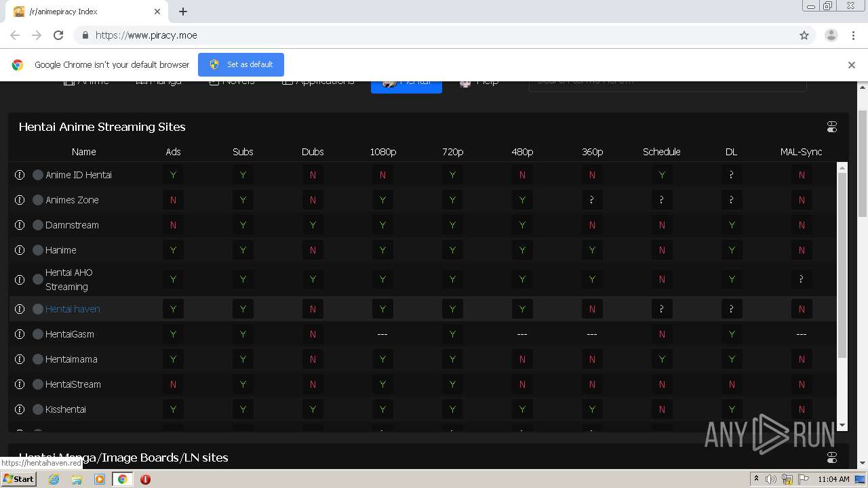Open info icon for Kisshentai row
This screenshot has width=868, height=488.
[x=20, y=409]
